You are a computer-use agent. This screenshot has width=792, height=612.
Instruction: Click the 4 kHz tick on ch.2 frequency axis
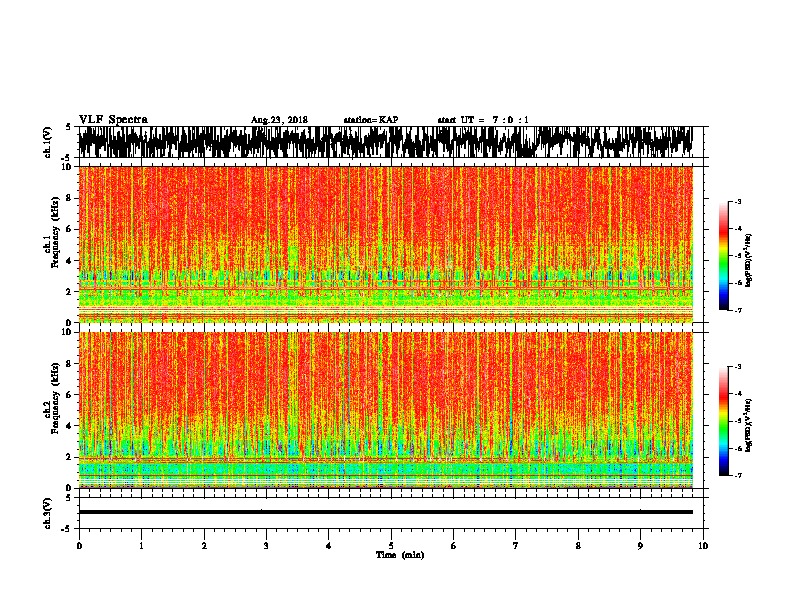coord(69,426)
